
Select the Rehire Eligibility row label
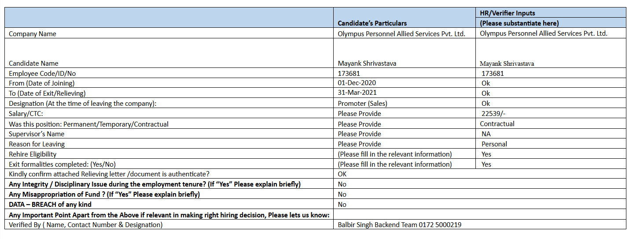(x=33, y=154)
